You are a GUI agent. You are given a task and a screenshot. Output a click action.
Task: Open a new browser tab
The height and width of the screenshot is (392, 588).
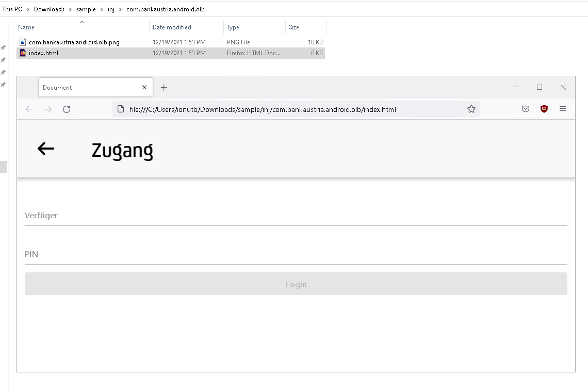[164, 88]
